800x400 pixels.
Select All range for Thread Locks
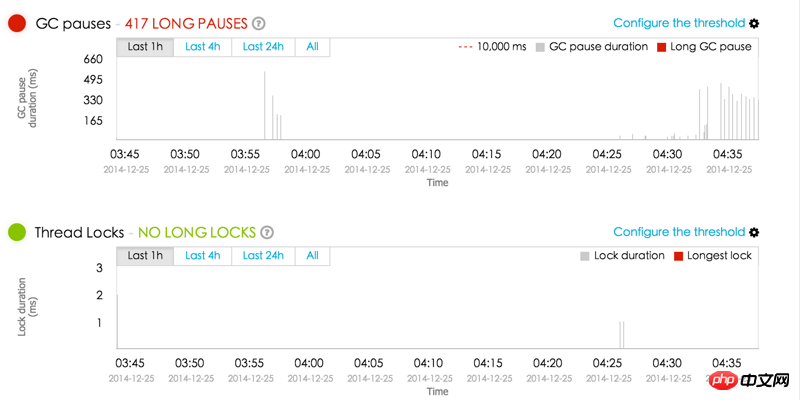(x=313, y=256)
